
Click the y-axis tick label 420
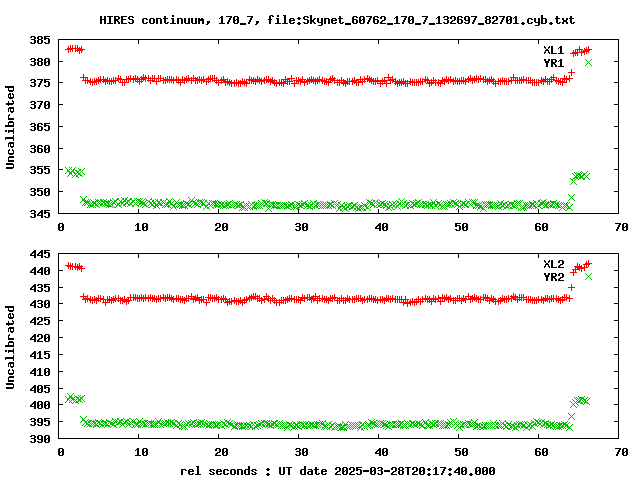[x=40, y=338]
